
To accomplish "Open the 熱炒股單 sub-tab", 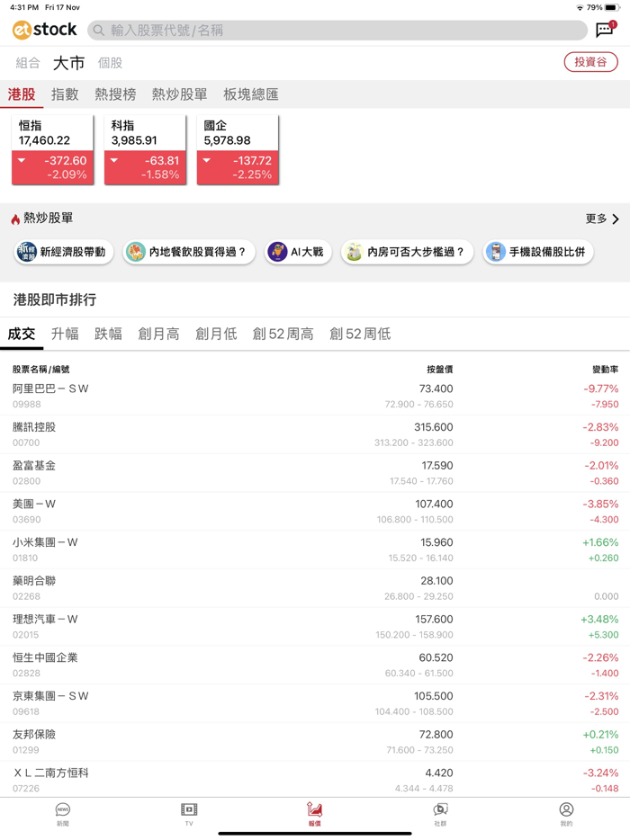I will coord(180,94).
